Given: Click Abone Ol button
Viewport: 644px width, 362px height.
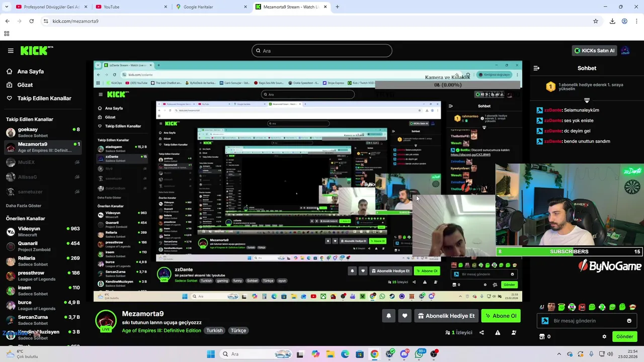Looking at the screenshot, I should (x=501, y=316).
